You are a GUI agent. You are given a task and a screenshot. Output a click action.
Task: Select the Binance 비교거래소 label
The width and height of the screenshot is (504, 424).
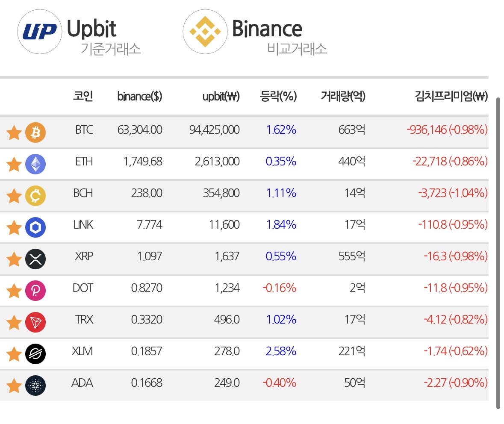pos(297,49)
